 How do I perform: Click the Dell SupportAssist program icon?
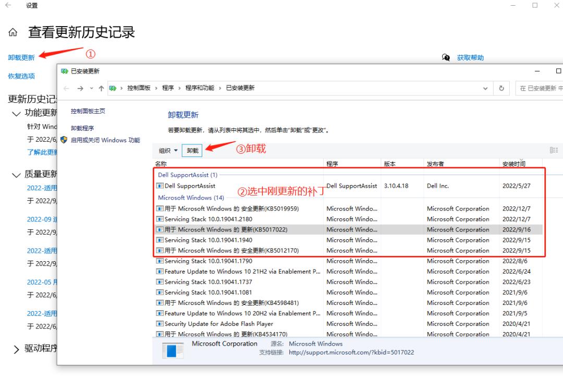click(162, 186)
